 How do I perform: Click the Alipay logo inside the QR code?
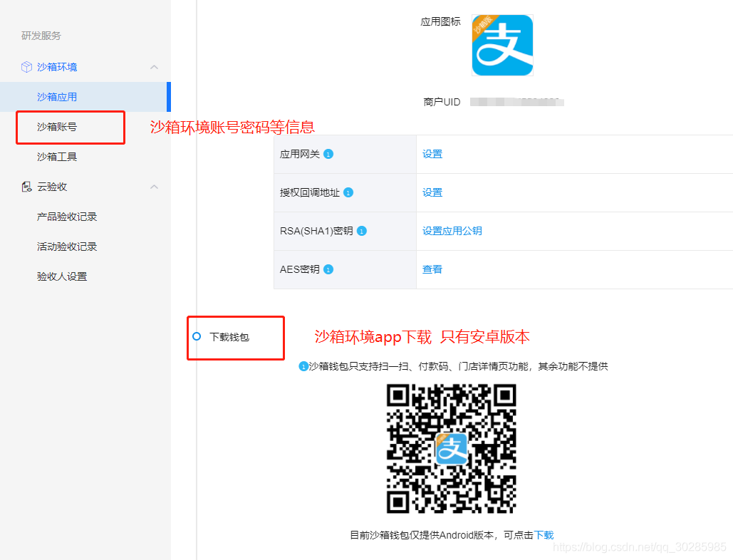[x=451, y=449]
